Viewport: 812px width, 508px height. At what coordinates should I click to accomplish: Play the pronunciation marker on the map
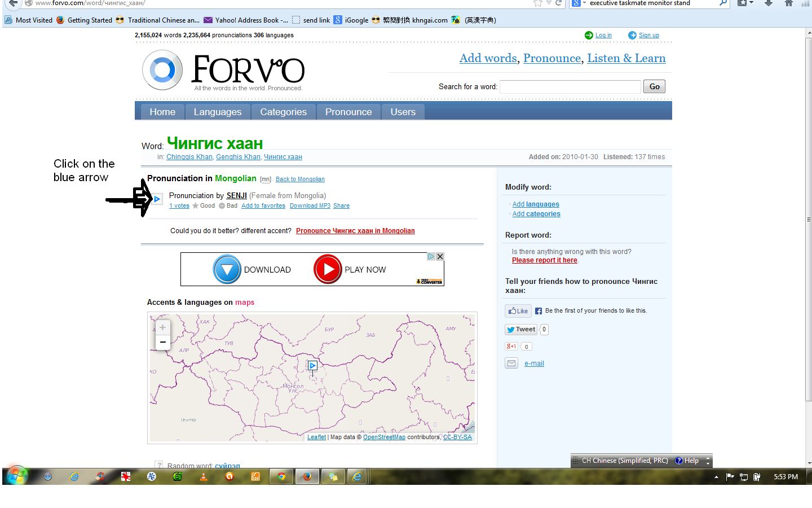[x=312, y=366]
